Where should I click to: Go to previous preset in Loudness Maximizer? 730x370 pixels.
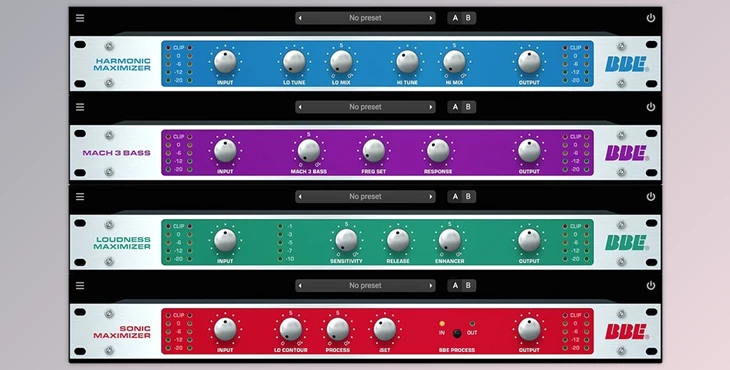click(300, 196)
